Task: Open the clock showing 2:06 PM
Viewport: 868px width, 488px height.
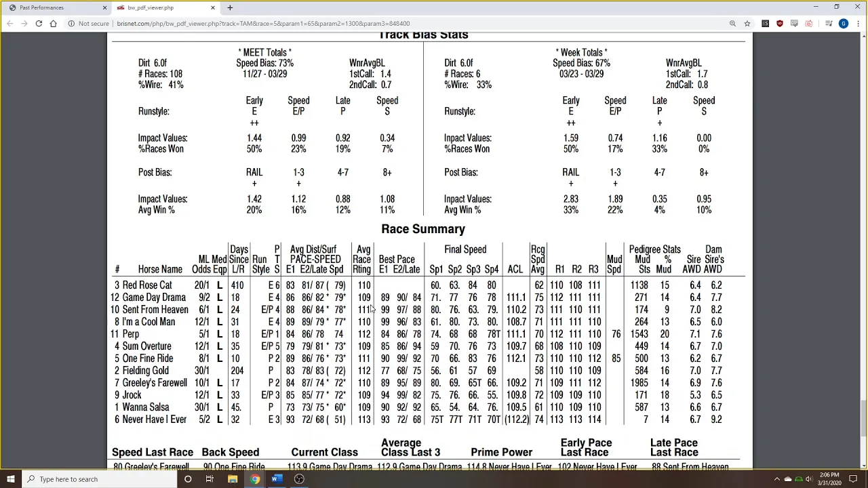Action: [829, 479]
